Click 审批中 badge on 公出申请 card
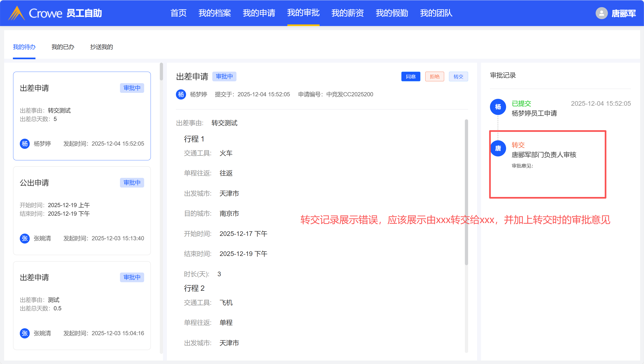Screen dimensions: 644x364 (132, 183)
